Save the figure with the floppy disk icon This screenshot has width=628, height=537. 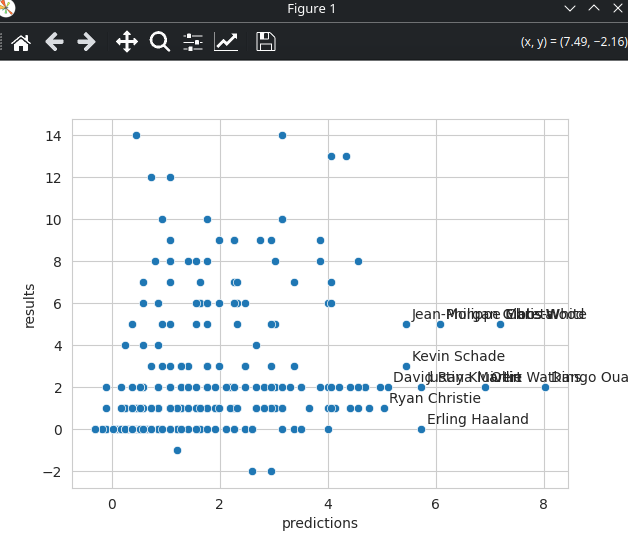point(265,41)
